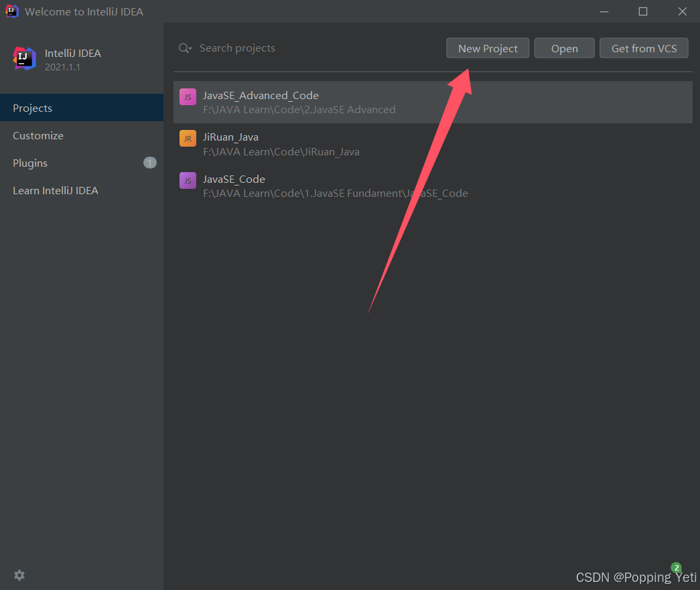Open search options magnifier dropdown

pyautogui.click(x=185, y=48)
